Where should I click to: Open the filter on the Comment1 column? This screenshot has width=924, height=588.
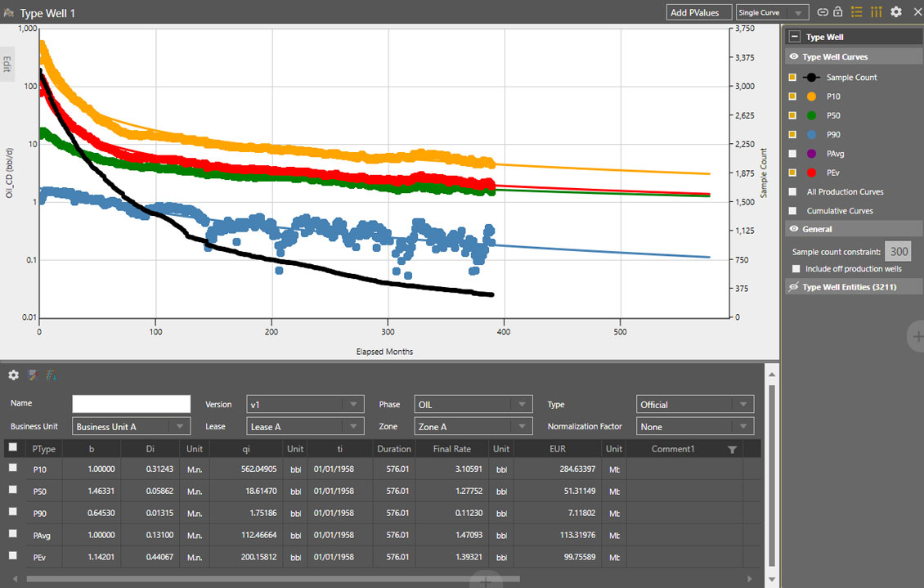pyautogui.click(x=732, y=448)
